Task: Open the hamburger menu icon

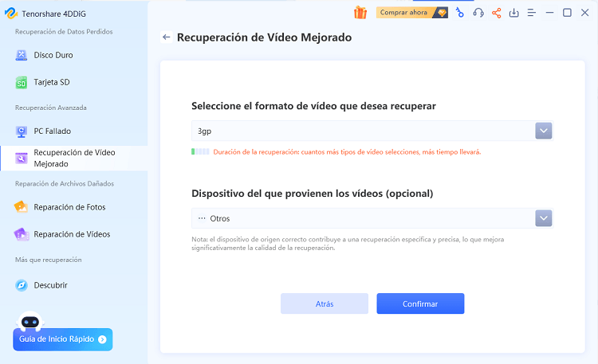Action: click(x=532, y=13)
